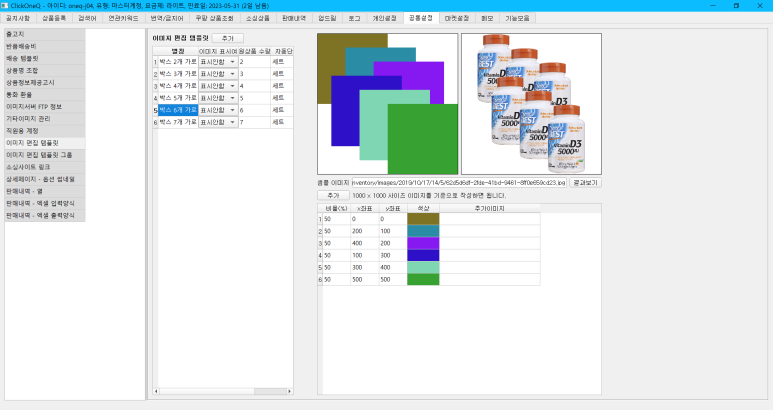Select the template row 박스 7개 가로
The height and width of the screenshot is (410, 773).
[x=178, y=122]
